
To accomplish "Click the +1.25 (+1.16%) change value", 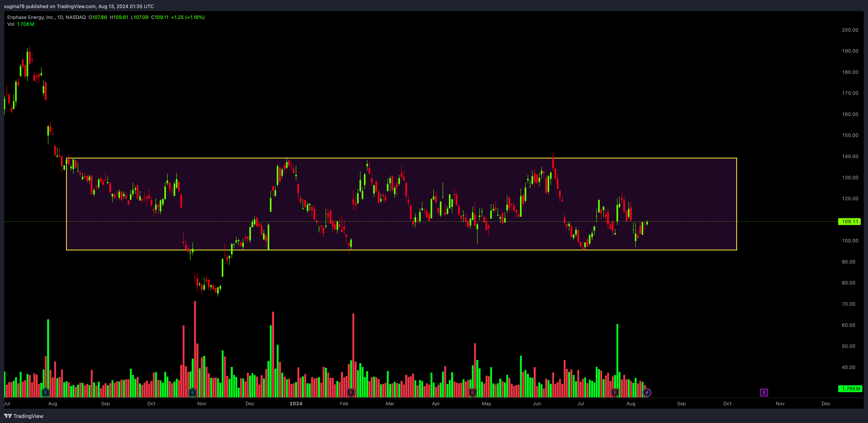I will click(x=188, y=17).
